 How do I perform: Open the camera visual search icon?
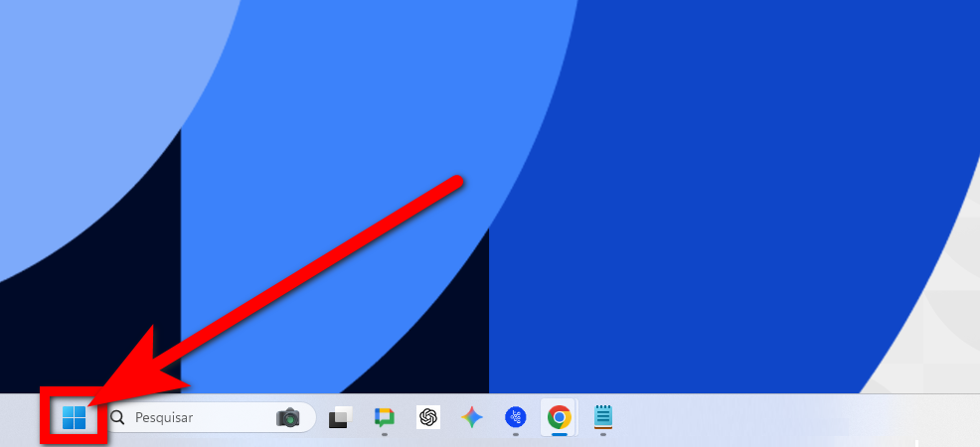[x=288, y=417]
